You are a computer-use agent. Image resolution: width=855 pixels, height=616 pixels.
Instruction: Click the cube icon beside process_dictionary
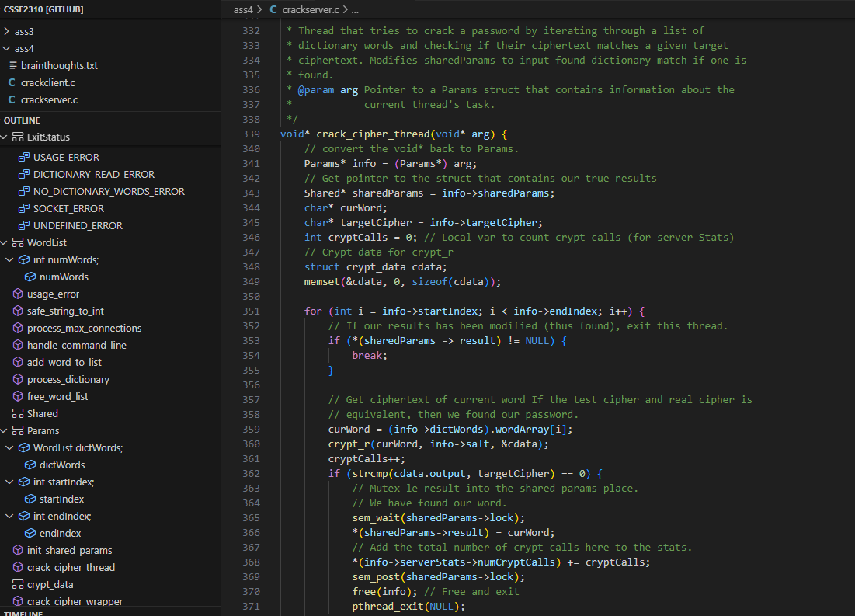pos(18,380)
